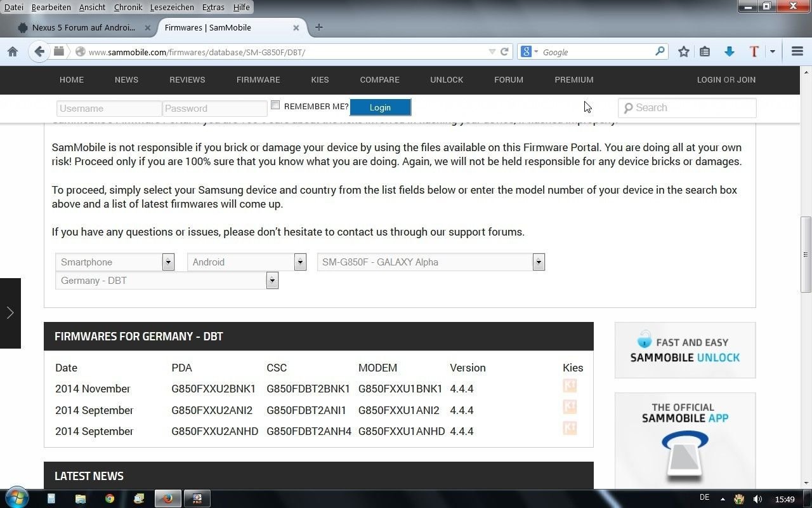812x508 pixels.
Task: Open Firefox hamburger menu
Action: [797, 52]
